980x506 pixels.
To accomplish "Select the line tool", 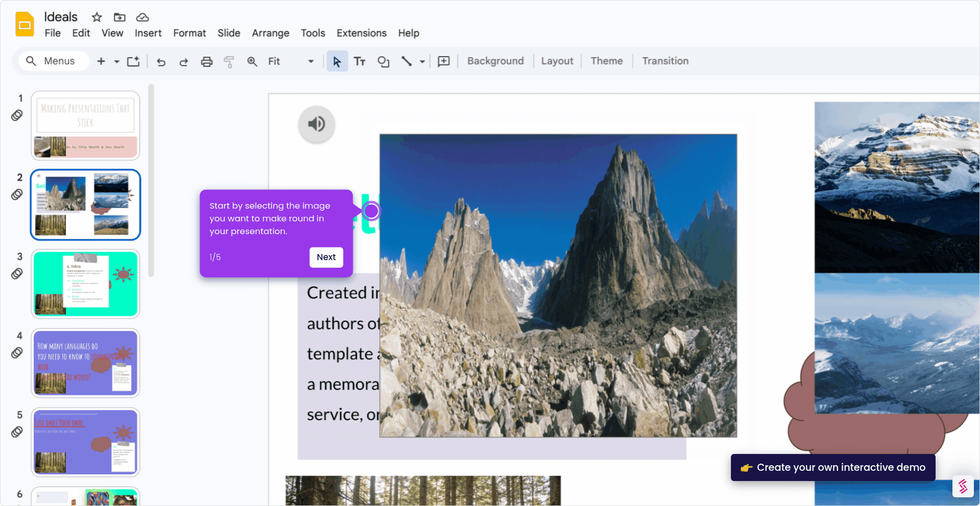I will (x=406, y=62).
